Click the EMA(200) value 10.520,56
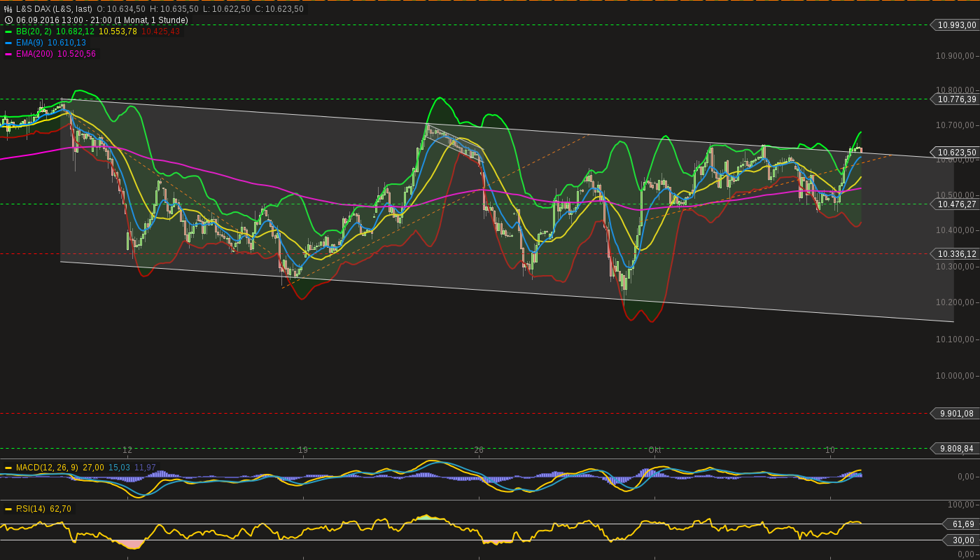Image resolution: width=980 pixels, height=560 pixels. pos(76,54)
